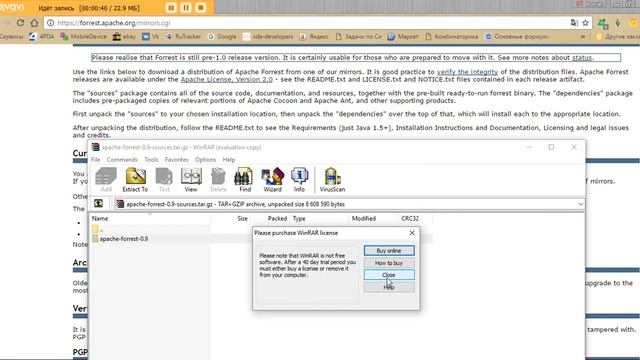Pause the screen recording
The height and width of the screenshot is (360, 640).
tap(186, 8)
